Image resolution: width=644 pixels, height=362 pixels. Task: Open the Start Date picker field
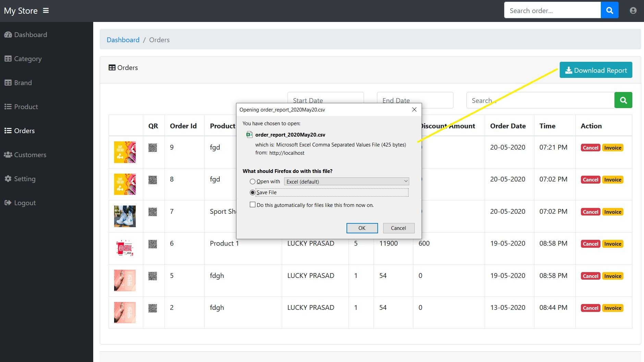pos(325,98)
